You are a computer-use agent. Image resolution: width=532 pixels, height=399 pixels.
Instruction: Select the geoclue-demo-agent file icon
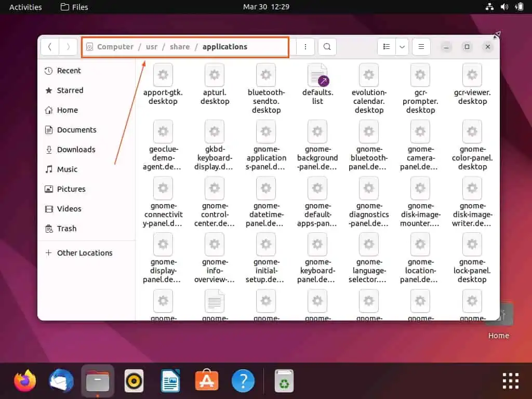coord(163,131)
